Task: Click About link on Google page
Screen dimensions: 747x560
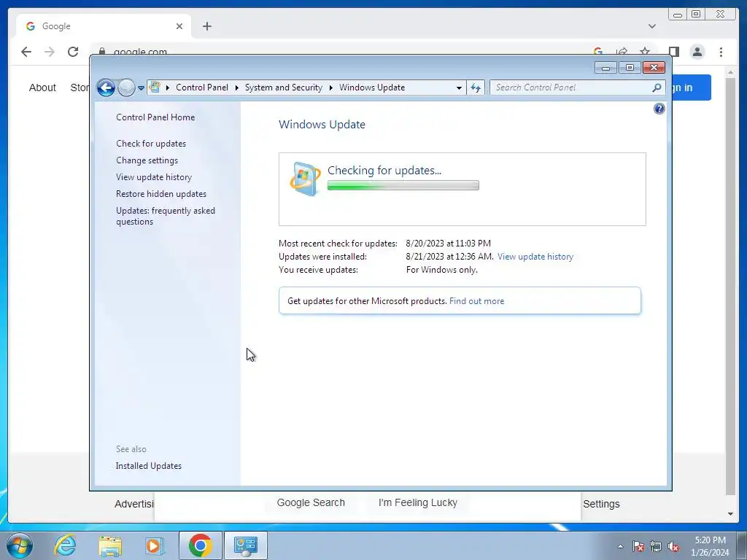Action: click(42, 87)
